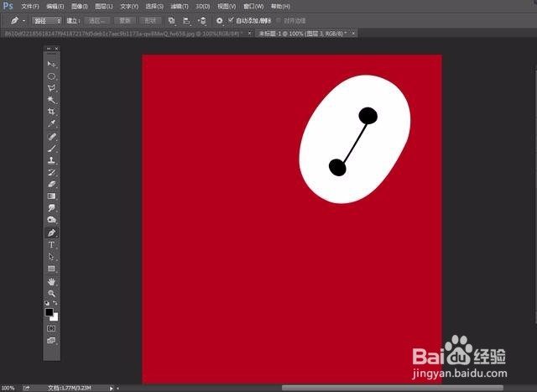
Task: Click the Ps application logo
Action: pyautogui.click(x=8, y=6)
